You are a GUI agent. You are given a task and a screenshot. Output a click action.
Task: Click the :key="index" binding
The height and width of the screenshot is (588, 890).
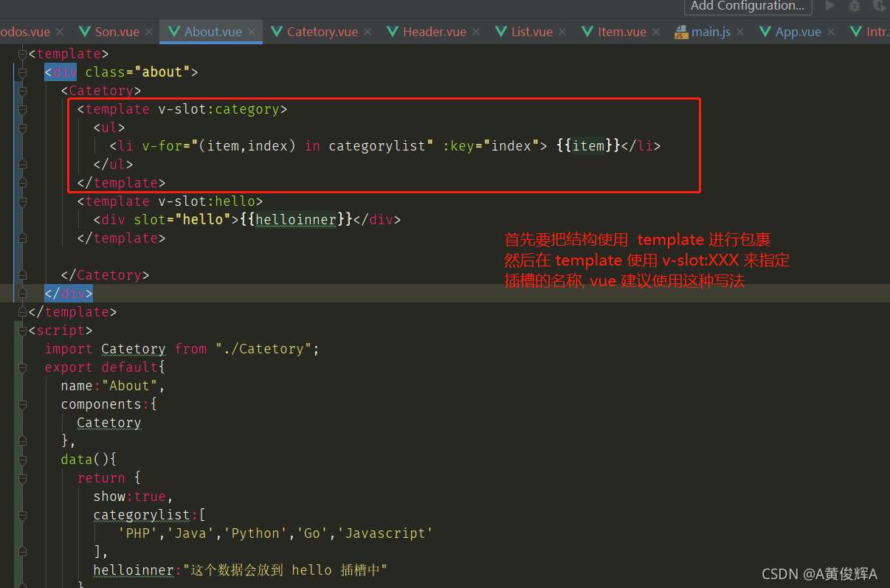tap(491, 146)
